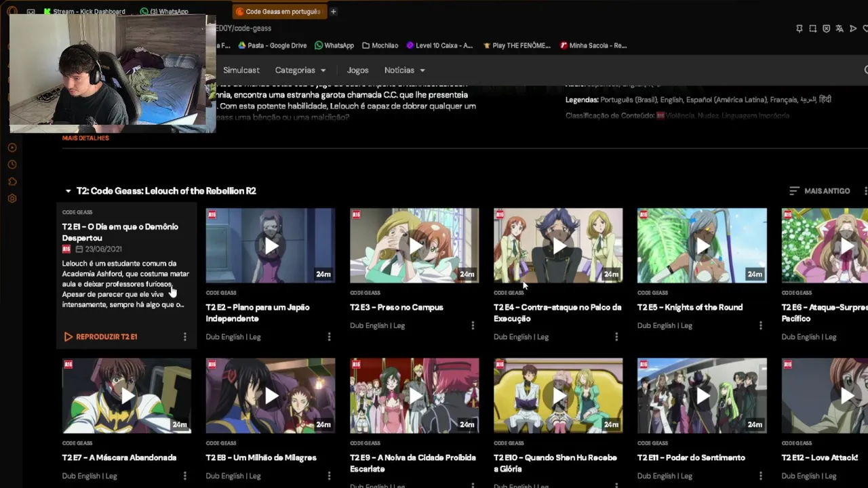Expand the Categorias dropdown menu
Screen dimensions: 868x488
click(300, 70)
